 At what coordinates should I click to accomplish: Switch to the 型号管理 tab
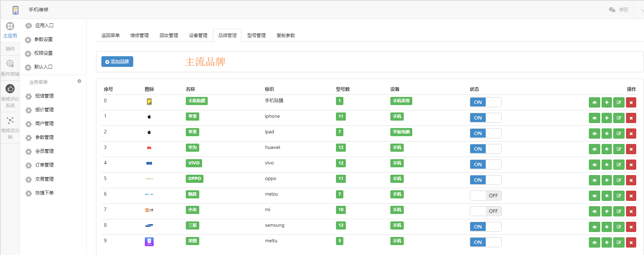[x=256, y=35]
